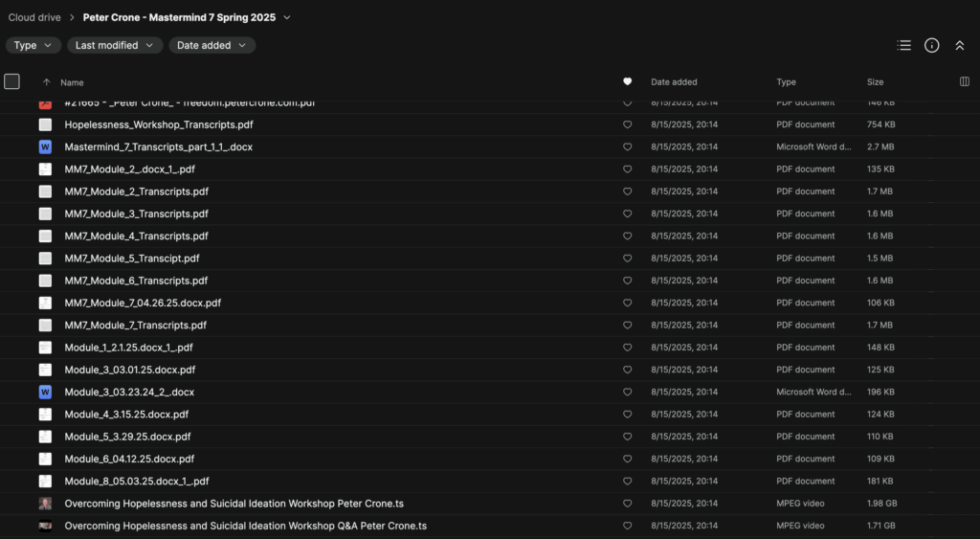Click Word icon for Mastermind_7_Transcripts_part_1_1_.docx

45,146
